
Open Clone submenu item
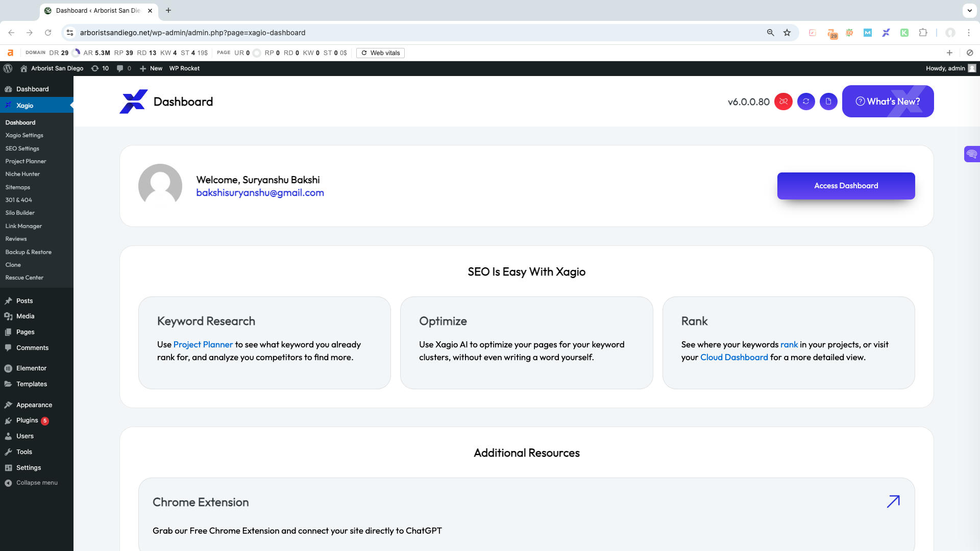13,265
